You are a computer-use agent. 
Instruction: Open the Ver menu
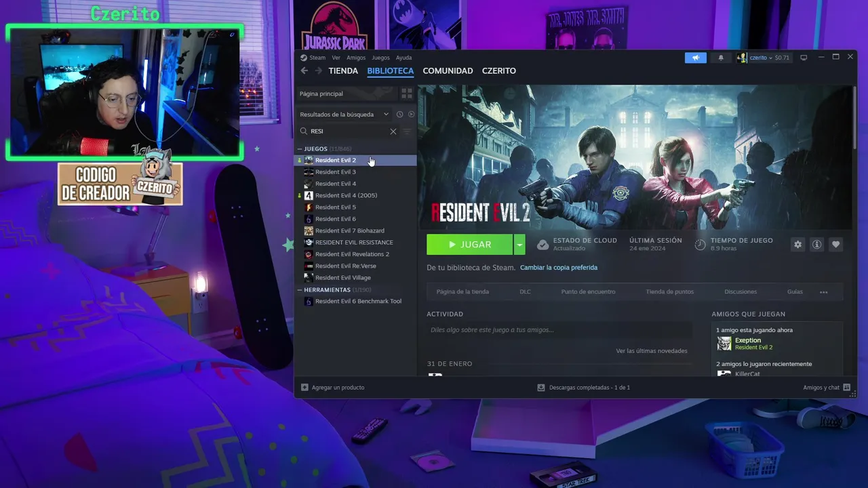pyautogui.click(x=336, y=58)
